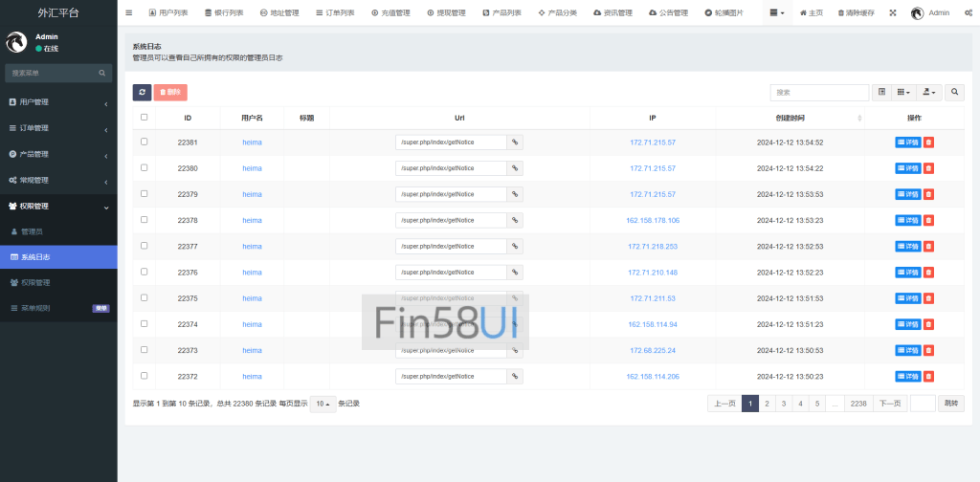Image resolution: width=980 pixels, height=482 pixels.
Task: Open settings via the gears icon at top right
Action: pos(968,12)
